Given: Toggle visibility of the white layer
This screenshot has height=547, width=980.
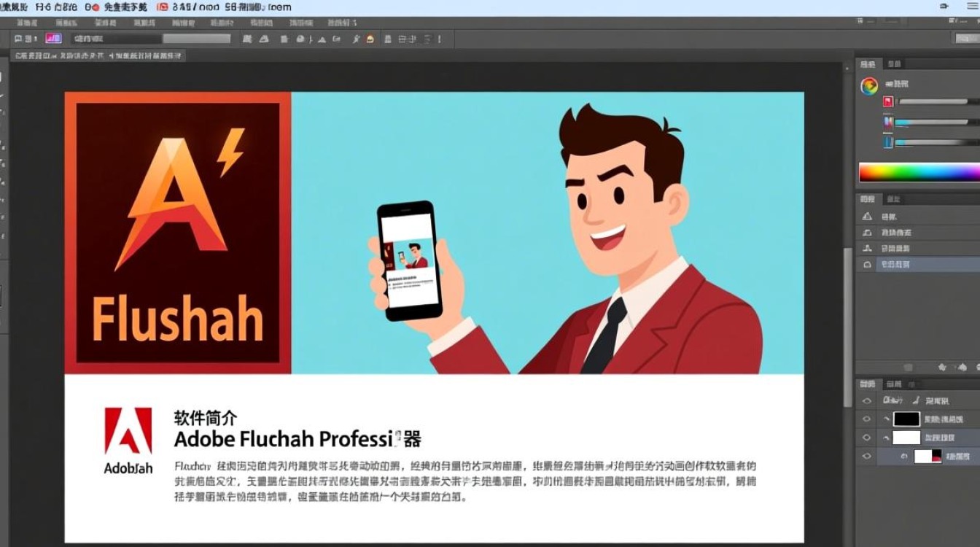Looking at the screenshot, I should pos(867,437).
